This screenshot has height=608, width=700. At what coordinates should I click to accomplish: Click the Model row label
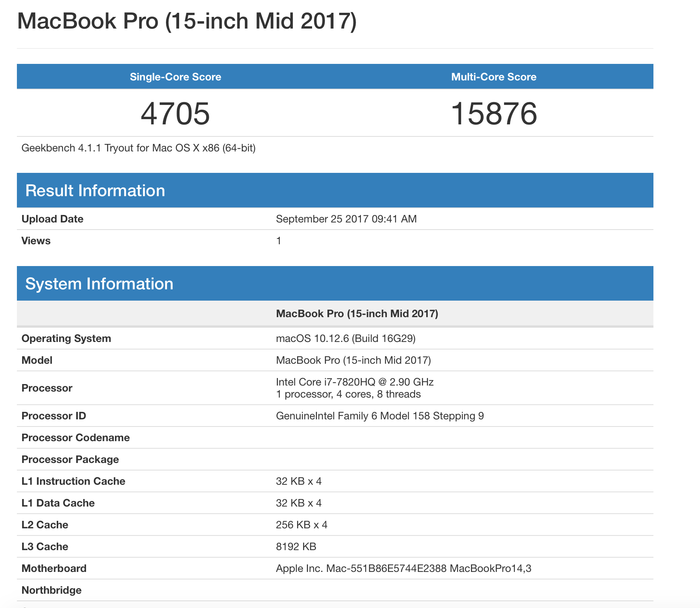[x=37, y=360]
